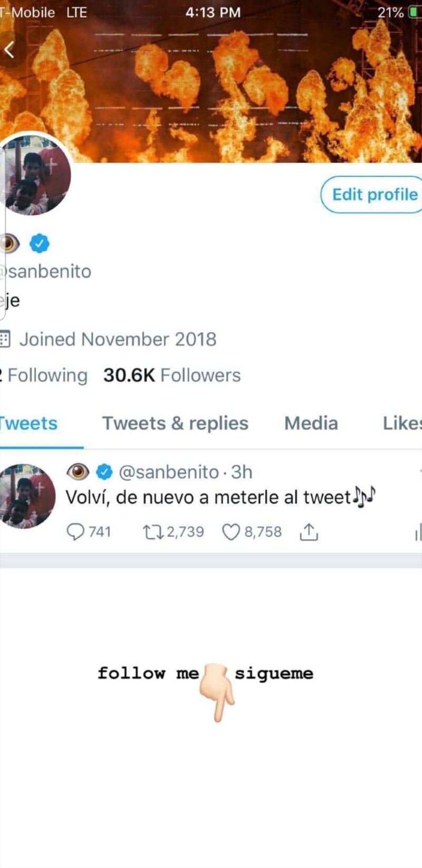Viewport: 422px width, 868px height.
Task: Click the reply icon on the tweet
Action: click(76, 532)
